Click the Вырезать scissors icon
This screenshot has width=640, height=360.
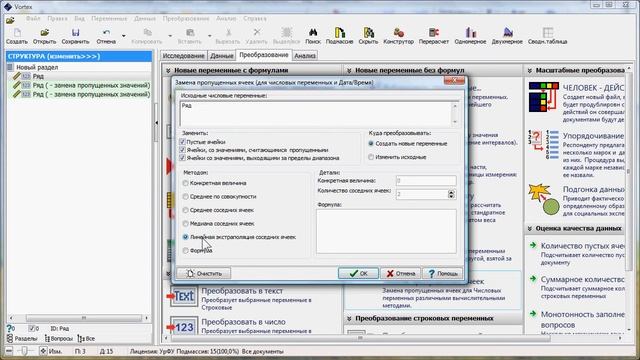(228, 32)
